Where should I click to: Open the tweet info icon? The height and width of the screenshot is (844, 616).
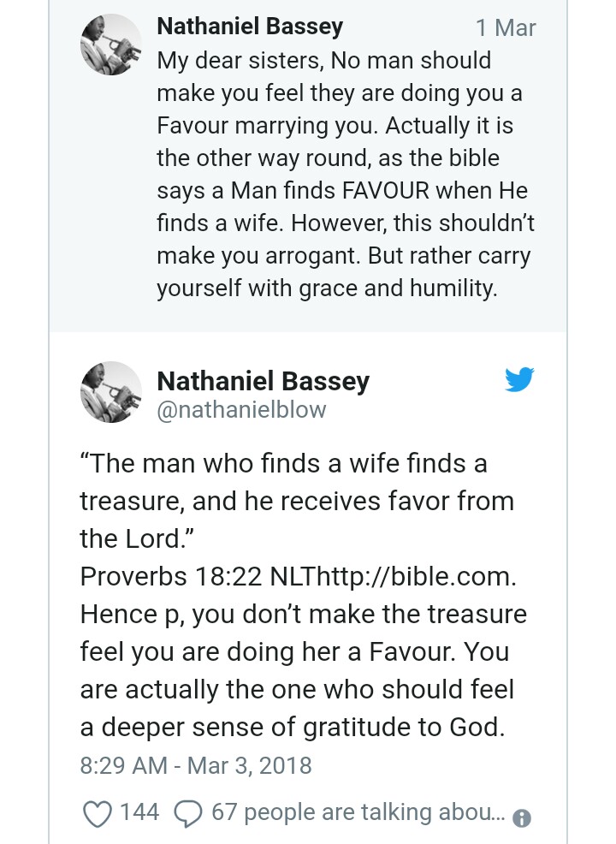[x=521, y=818]
